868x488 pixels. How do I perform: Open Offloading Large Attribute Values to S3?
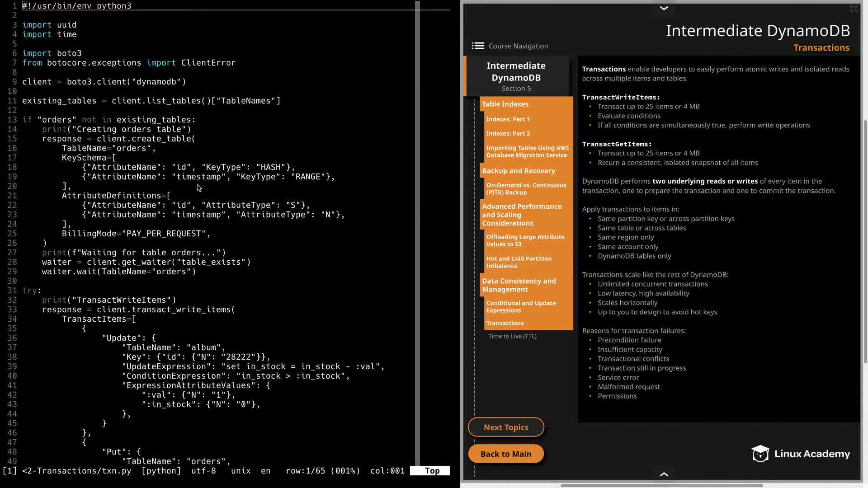click(525, 240)
